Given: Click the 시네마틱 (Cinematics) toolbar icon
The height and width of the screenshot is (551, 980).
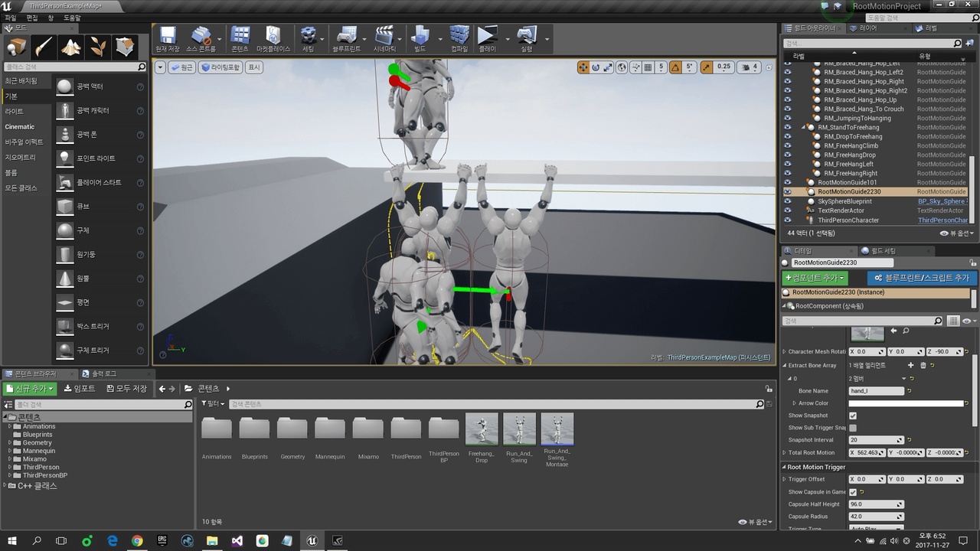Looking at the screenshot, I should click(x=384, y=37).
